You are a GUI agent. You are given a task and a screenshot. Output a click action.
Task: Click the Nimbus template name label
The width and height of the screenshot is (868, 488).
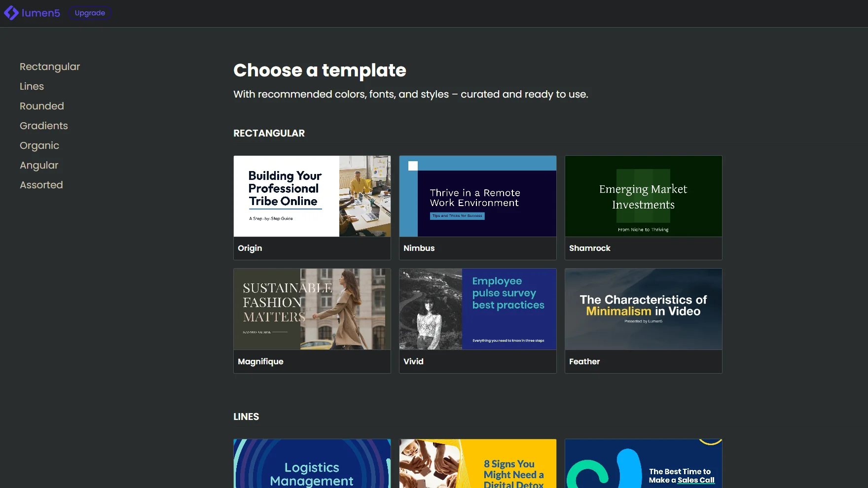click(x=419, y=248)
